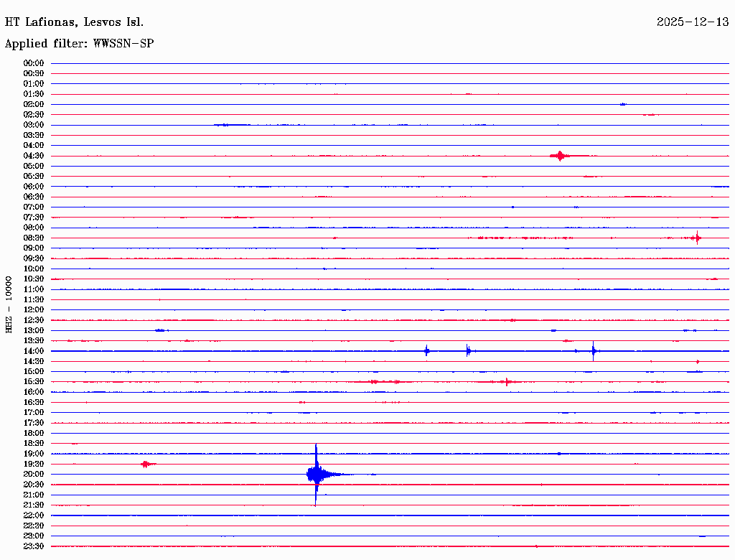Select the 08:30 time label
The width and height of the screenshot is (735, 560).
coord(34,238)
